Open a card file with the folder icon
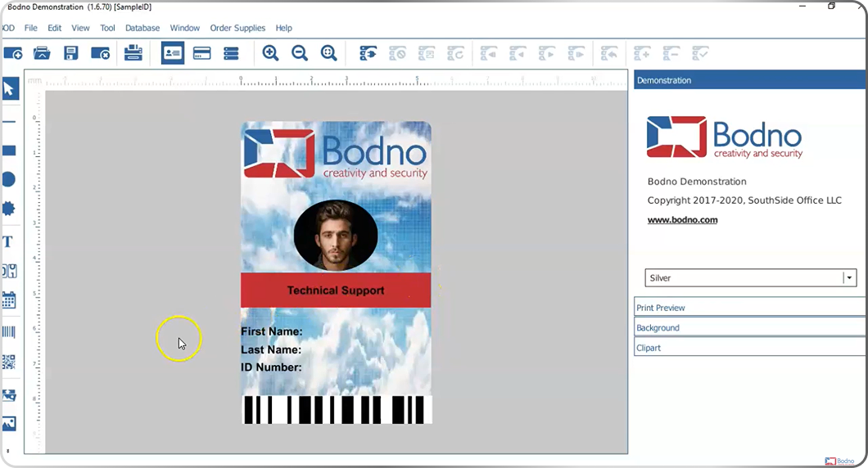Viewport: 868px width, 468px height. (42, 53)
